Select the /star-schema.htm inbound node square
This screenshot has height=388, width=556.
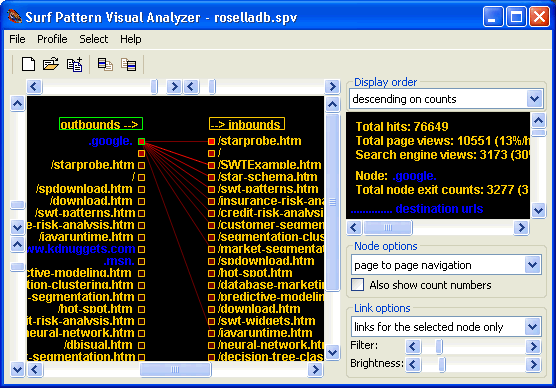click(212, 177)
